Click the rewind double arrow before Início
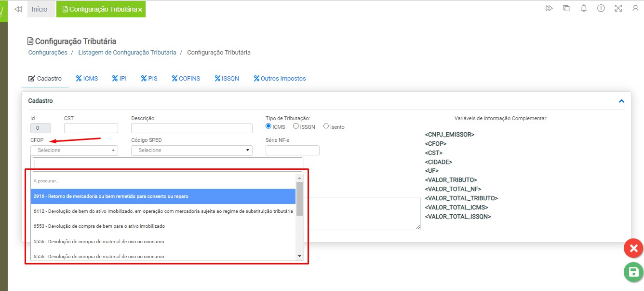 pyautogui.click(x=18, y=9)
